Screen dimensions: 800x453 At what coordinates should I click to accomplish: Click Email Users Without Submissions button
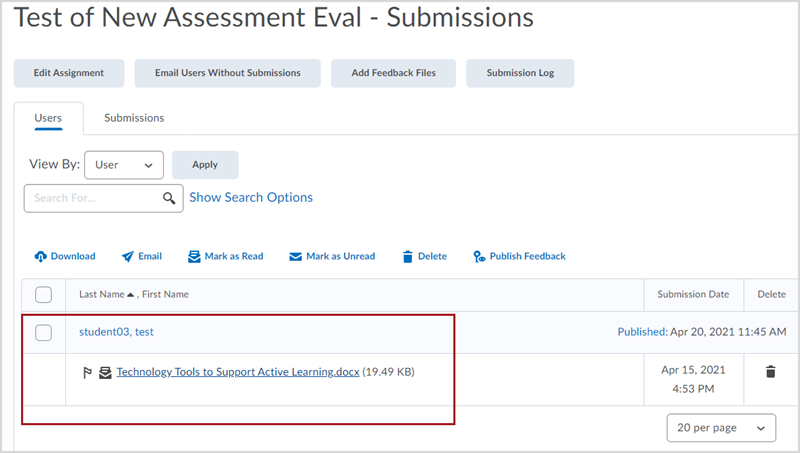click(228, 73)
